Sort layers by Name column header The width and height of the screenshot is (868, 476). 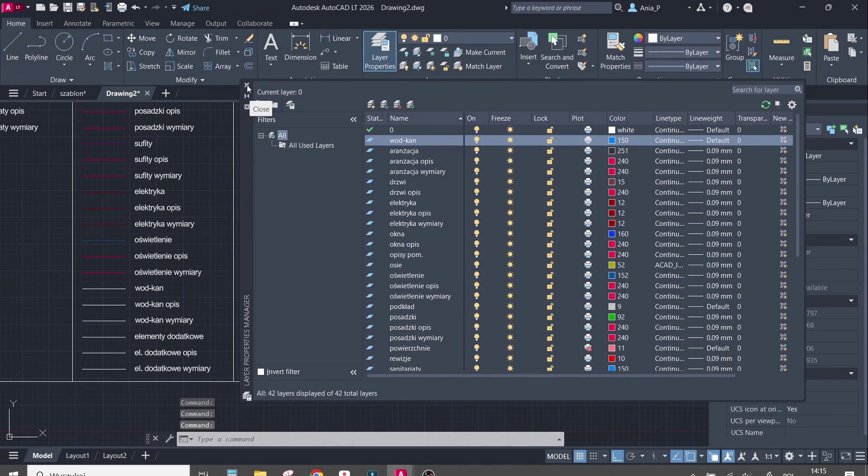point(425,118)
